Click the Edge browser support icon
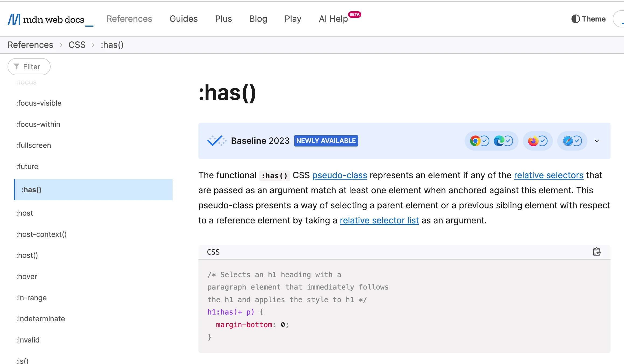Image resolution: width=624 pixels, height=364 pixels. pos(499,141)
